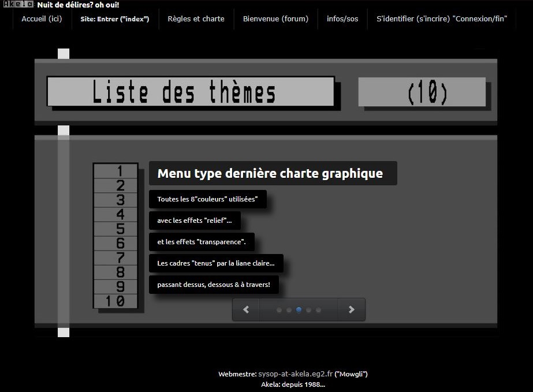Click the "(10)" theme count box
This screenshot has width=533, height=392.
pyautogui.click(x=422, y=92)
